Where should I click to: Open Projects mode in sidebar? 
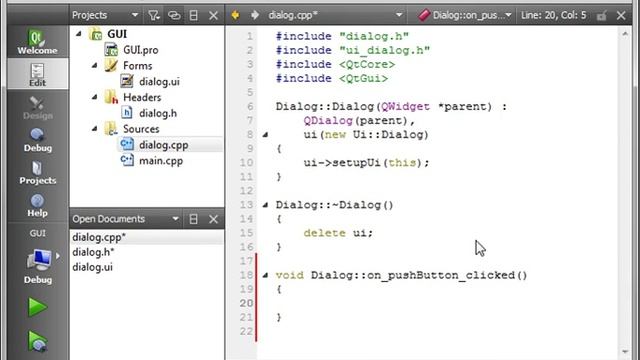tap(38, 172)
